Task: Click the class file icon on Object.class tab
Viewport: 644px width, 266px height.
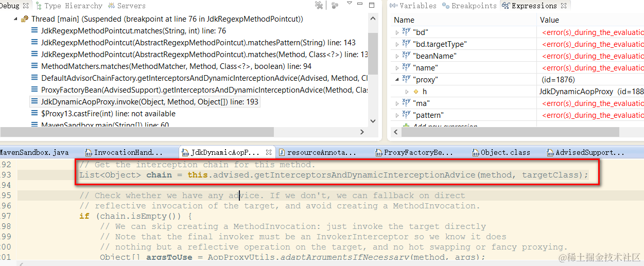Action: (476, 152)
